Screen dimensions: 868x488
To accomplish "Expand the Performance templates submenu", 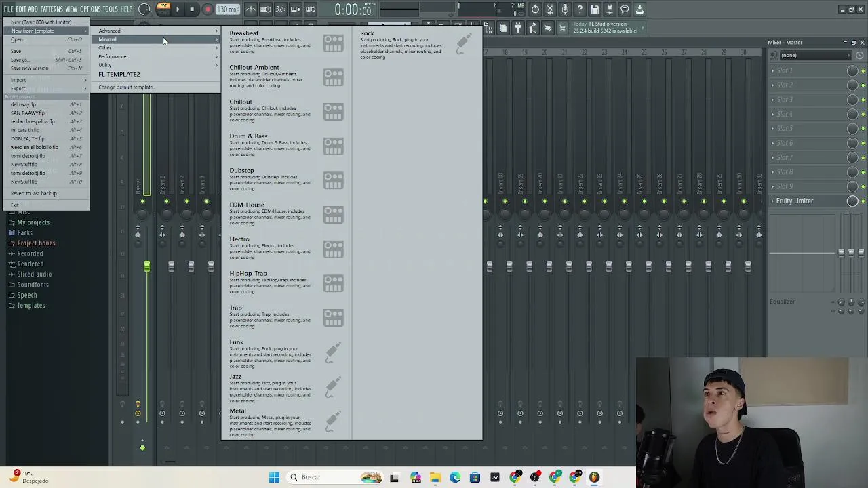I will (x=156, y=56).
